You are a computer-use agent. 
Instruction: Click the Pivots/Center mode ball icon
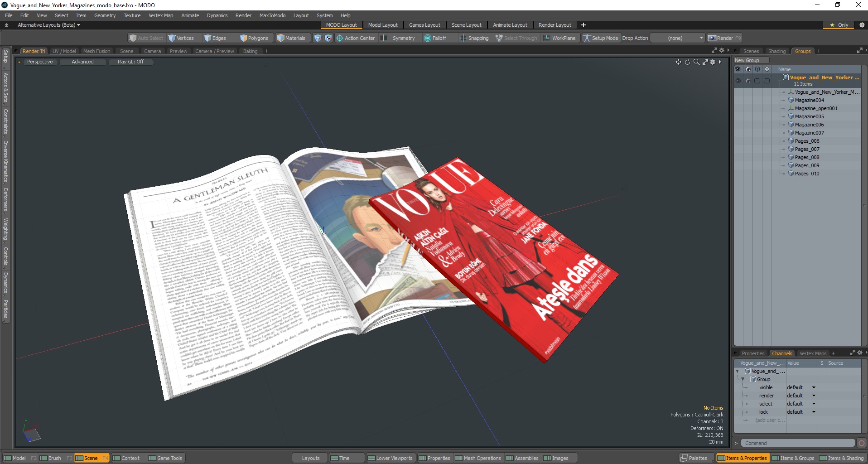click(328, 38)
